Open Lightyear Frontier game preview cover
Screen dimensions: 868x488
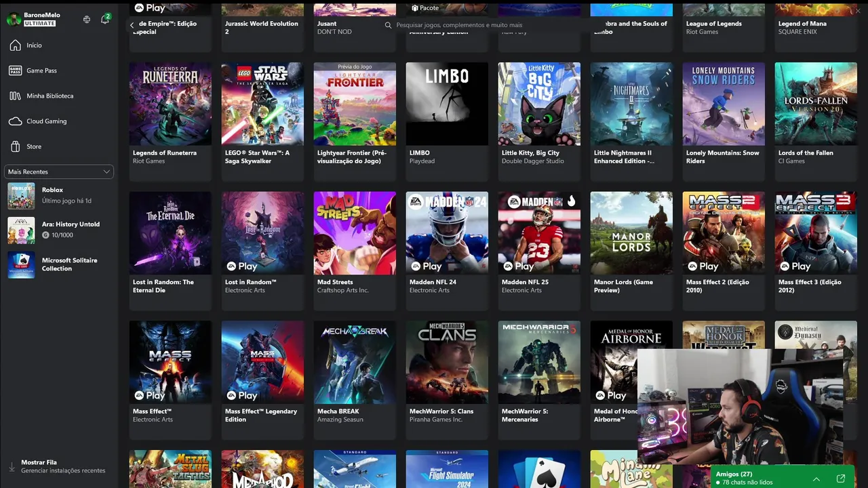pos(355,104)
